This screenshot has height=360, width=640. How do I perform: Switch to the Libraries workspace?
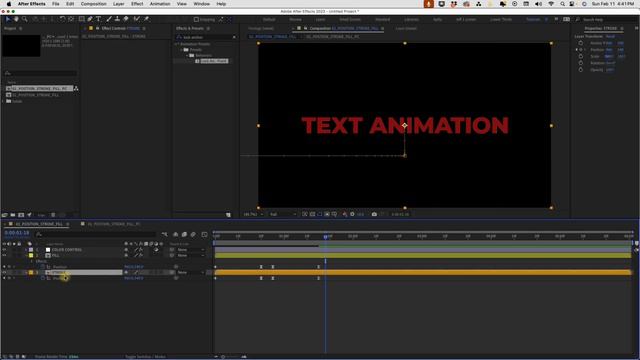click(411, 19)
